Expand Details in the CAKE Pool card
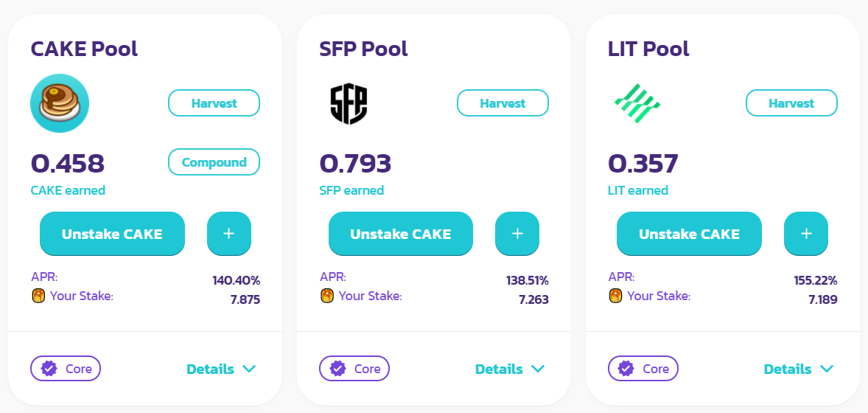The image size is (868, 413). [221, 369]
